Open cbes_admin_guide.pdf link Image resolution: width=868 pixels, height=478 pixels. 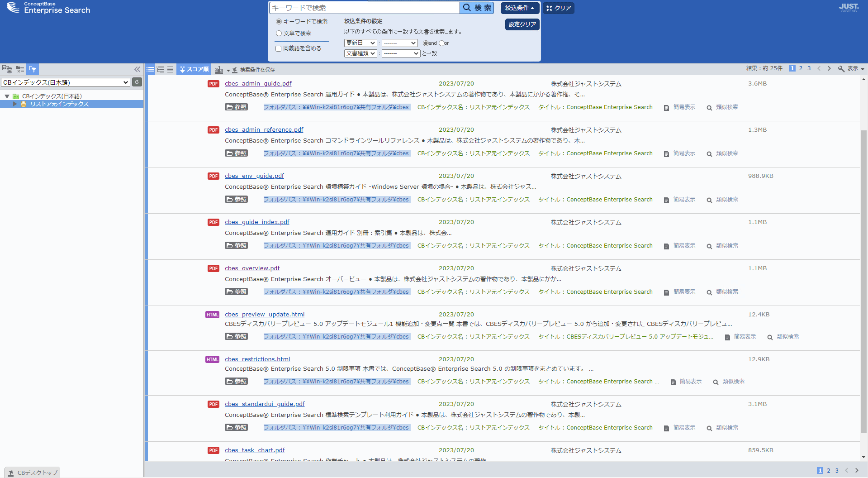click(x=258, y=84)
